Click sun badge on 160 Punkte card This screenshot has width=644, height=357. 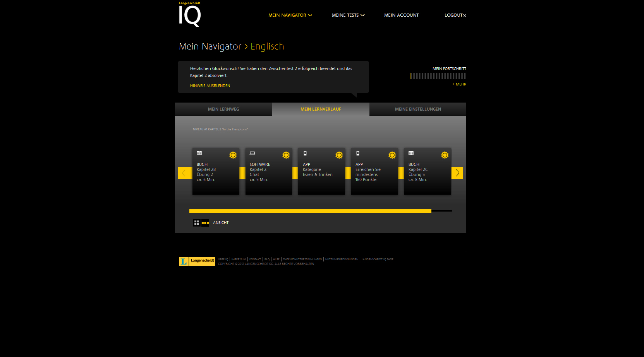(392, 155)
